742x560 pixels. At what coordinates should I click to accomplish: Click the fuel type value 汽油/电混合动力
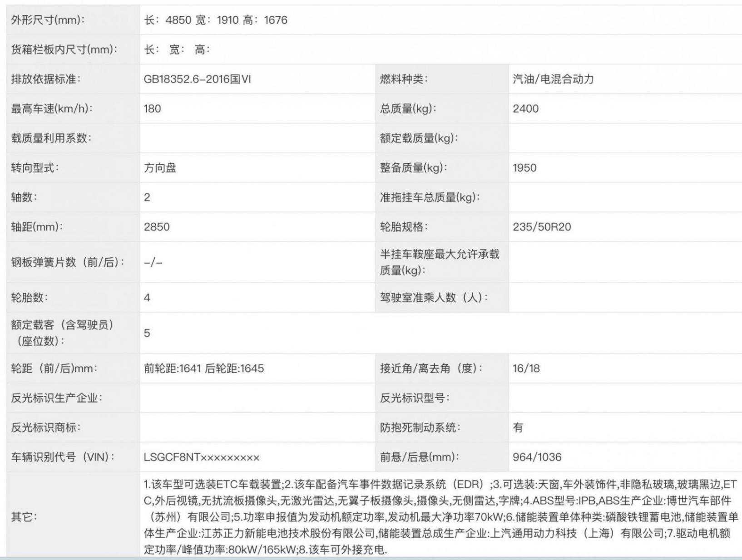[x=553, y=79]
